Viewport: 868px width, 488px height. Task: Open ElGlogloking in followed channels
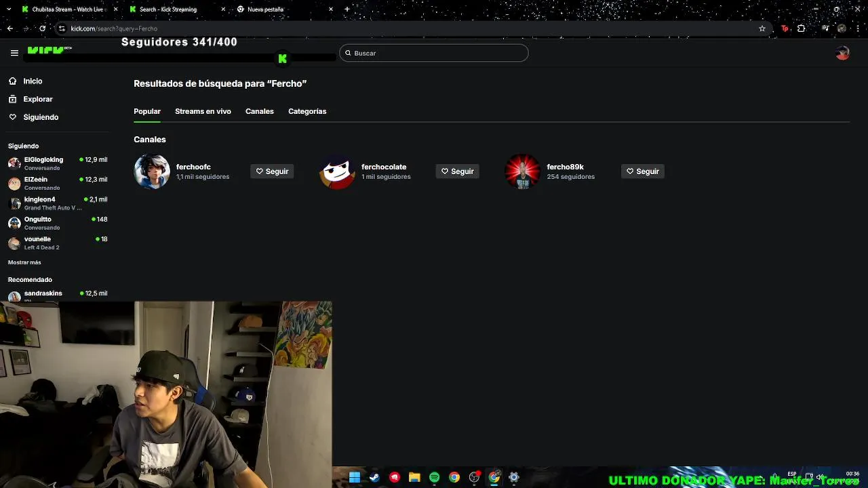tap(58, 163)
